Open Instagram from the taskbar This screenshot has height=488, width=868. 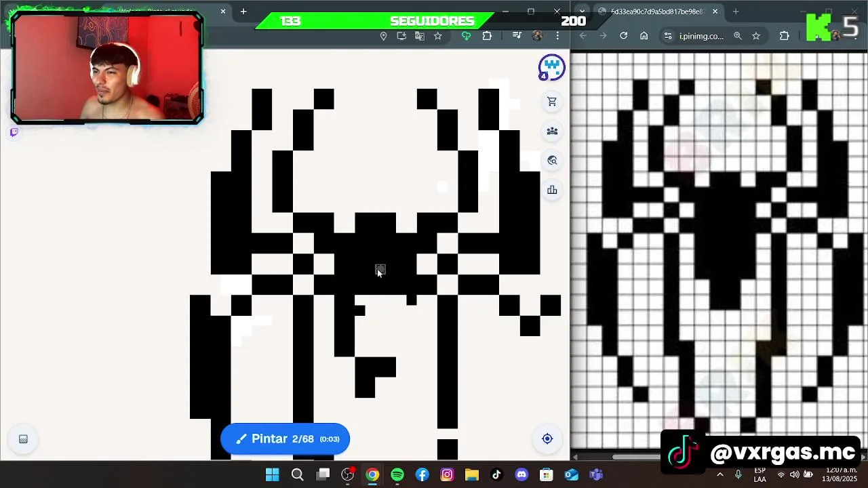tap(447, 474)
